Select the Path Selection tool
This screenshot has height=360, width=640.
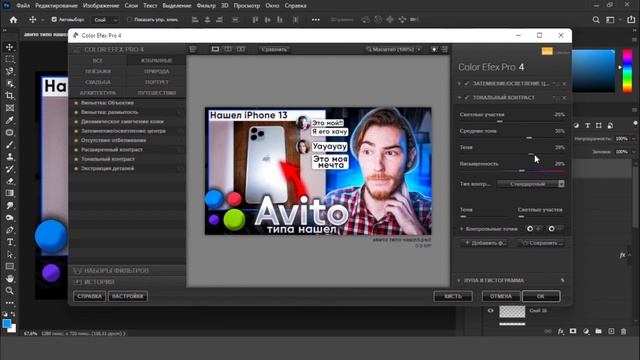pos(9,254)
